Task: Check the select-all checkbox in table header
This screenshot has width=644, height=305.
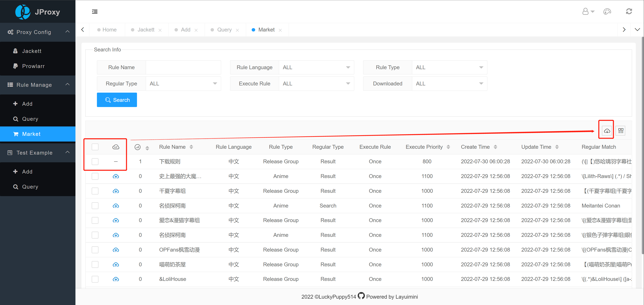Action: (95, 147)
